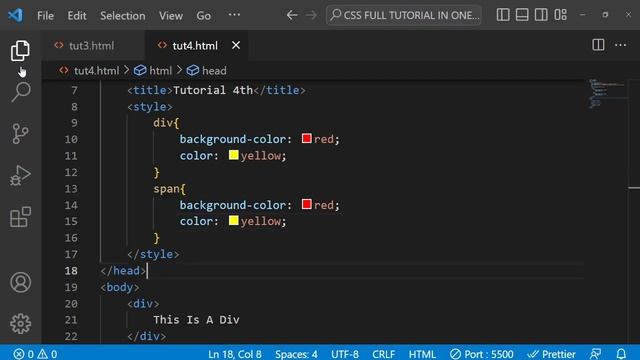Click the opening div tag on line 20

(143, 304)
